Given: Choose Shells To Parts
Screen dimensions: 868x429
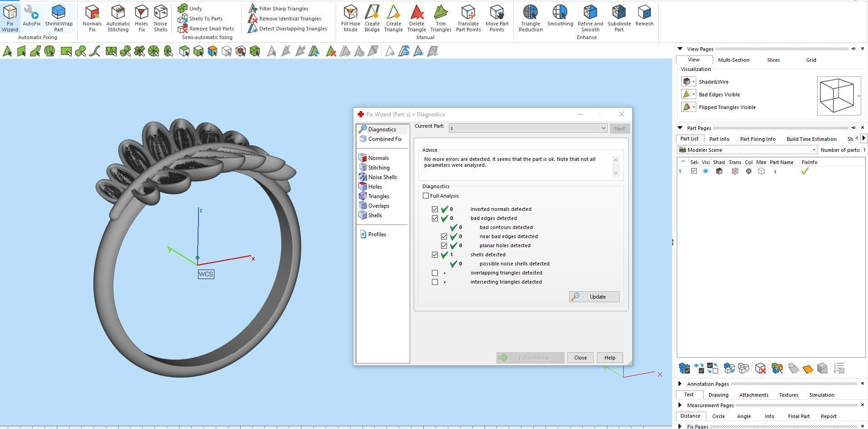Looking at the screenshot, I should point(200,19).
